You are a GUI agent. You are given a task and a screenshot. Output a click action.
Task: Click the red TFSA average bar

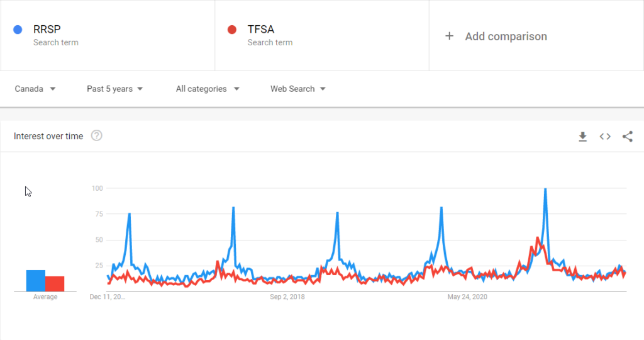point(55,284)
